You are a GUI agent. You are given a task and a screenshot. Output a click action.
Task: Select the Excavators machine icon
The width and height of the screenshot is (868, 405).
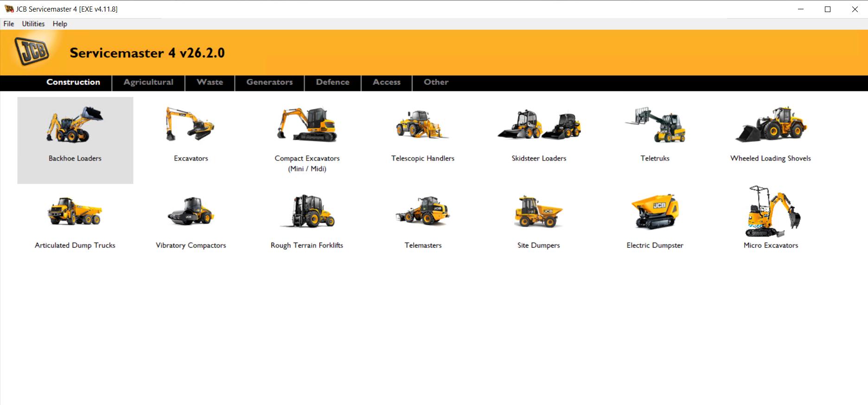(191, 124)
